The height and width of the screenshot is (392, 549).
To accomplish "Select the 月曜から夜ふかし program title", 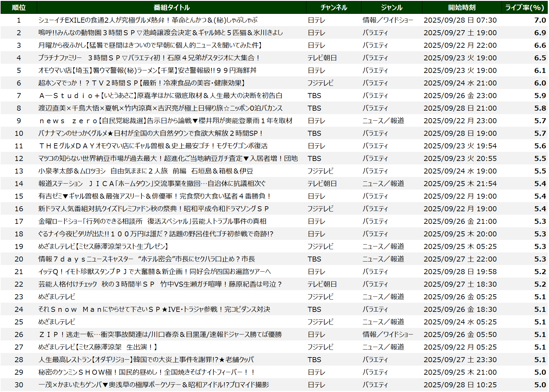I will coord(150,45).
